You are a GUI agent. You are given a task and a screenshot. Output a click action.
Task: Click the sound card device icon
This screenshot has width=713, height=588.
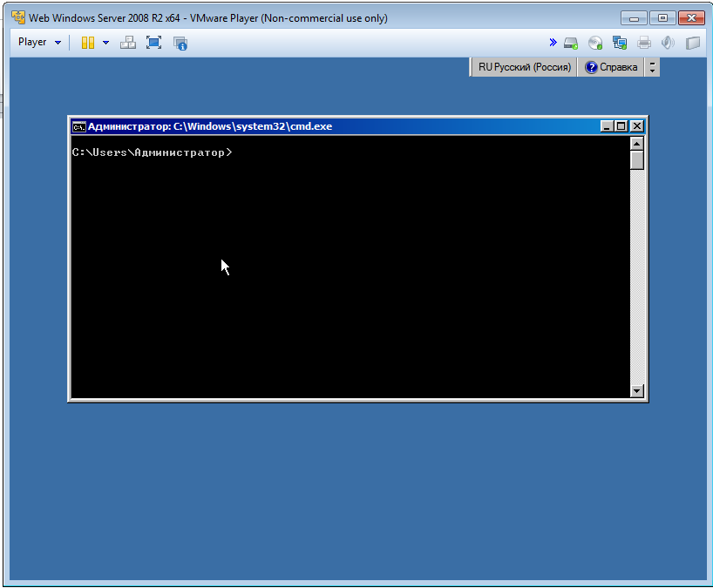coord(668,44)
